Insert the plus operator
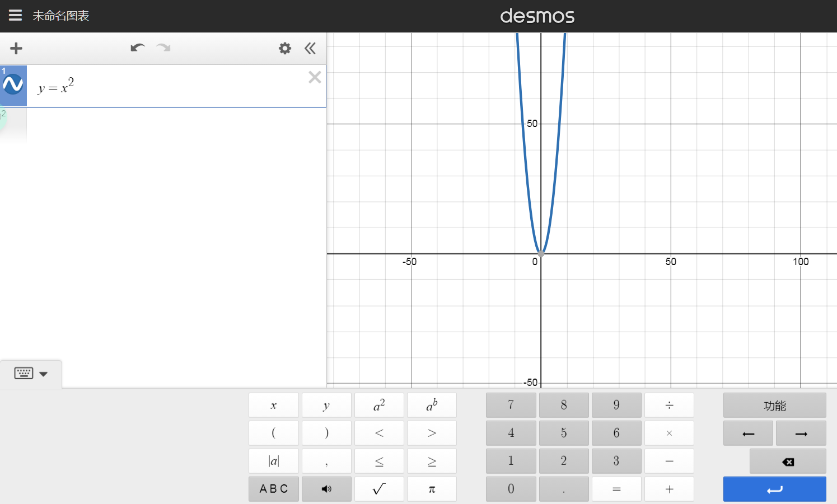Viewport: 837px width, 504px height. [669, 489]
